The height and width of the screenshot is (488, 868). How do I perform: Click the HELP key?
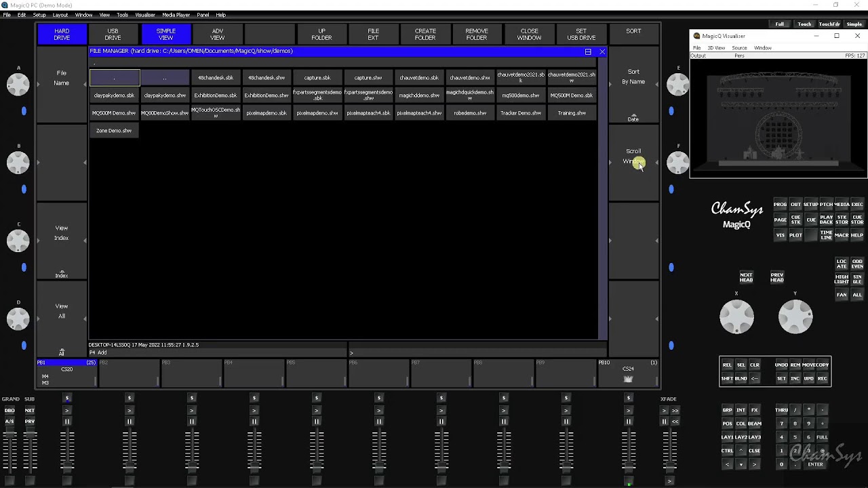(857, 235)
